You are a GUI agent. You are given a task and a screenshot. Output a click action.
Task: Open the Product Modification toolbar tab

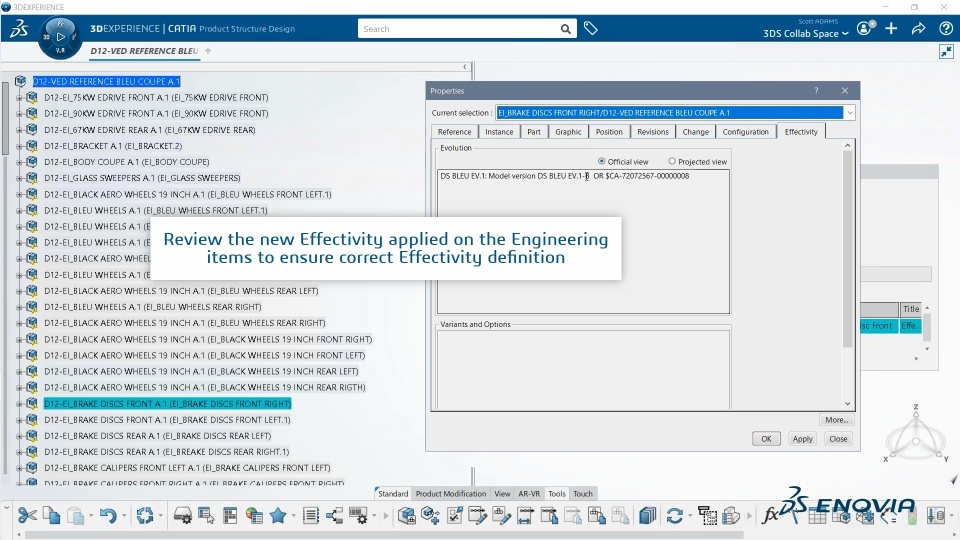[451, 493]
